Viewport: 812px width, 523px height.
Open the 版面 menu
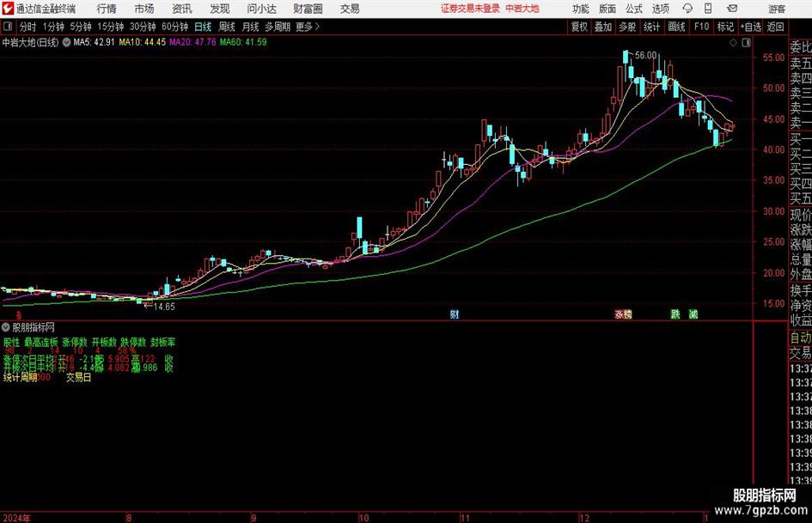[607, 9]
